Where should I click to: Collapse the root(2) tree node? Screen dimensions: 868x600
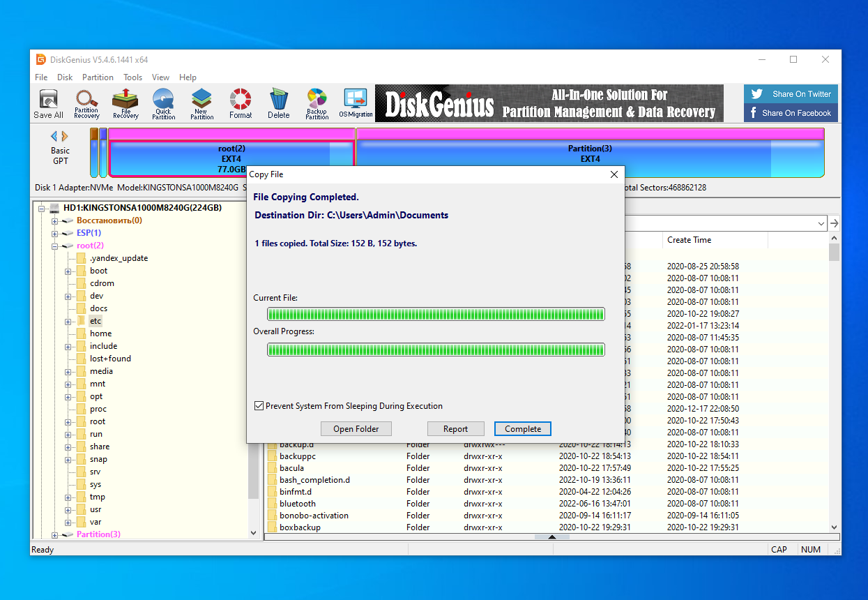(54, 246)
